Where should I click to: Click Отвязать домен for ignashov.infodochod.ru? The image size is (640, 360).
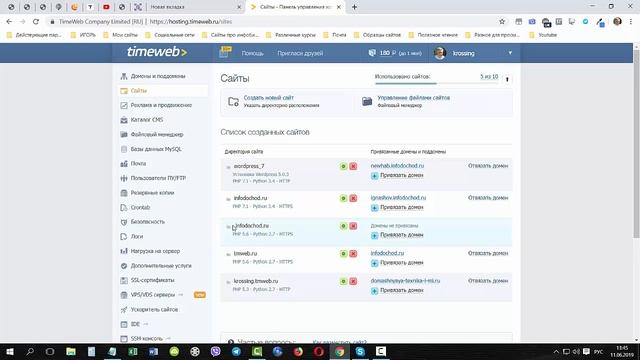coord(488,198)
